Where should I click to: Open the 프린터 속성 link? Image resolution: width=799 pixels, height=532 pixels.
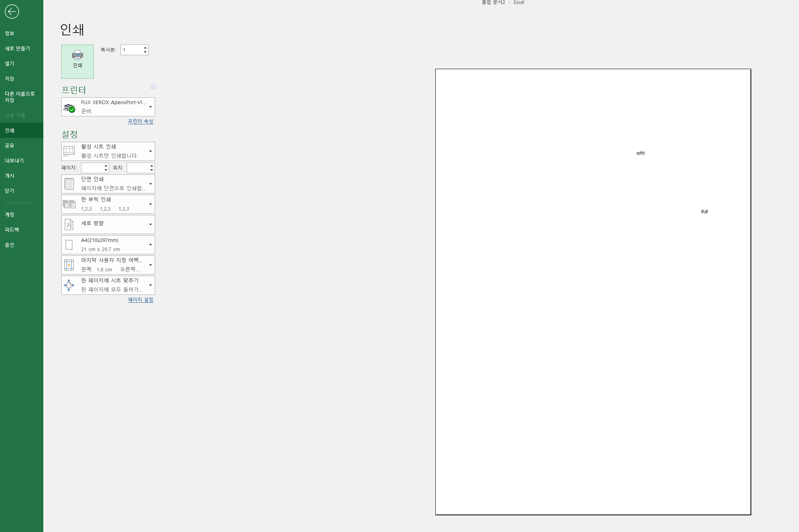(x=140, y=121)
